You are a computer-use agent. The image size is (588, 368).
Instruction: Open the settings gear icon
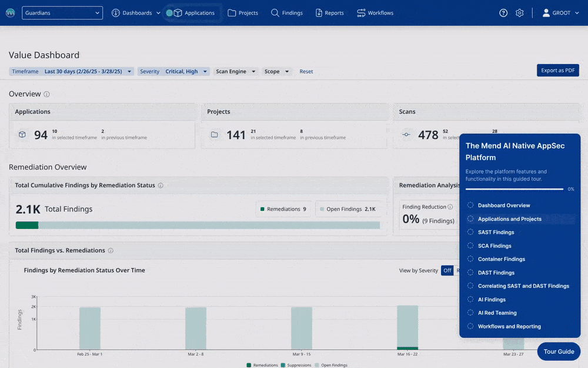coord(520,13)
